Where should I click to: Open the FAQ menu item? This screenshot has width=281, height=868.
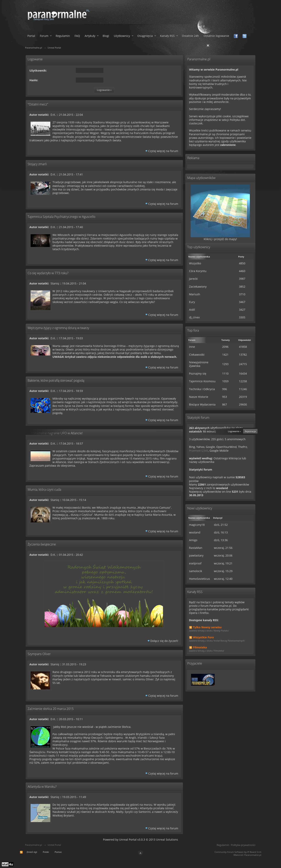click(77, 36)
